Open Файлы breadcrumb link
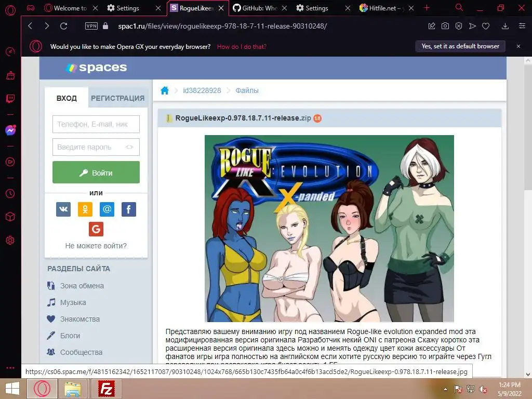This screenshot has height=399, width=532. [247, 90]
